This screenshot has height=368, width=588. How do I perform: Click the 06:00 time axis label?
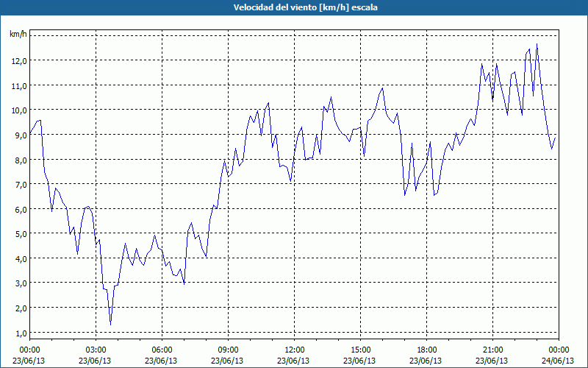(x=162, y=350)
